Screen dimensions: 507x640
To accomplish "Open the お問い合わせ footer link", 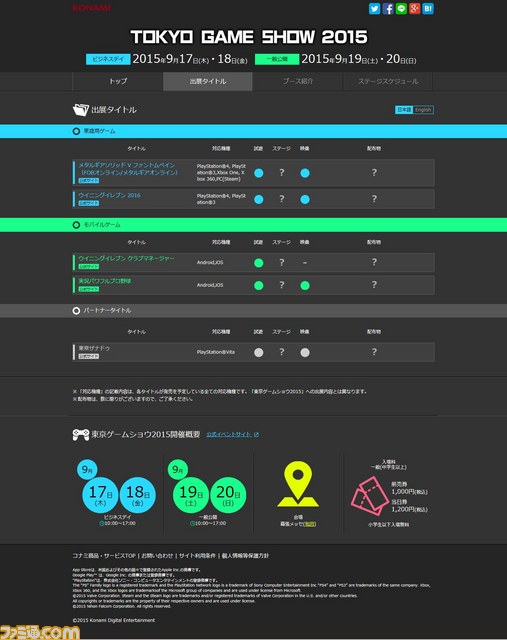I will click(157, 556).
